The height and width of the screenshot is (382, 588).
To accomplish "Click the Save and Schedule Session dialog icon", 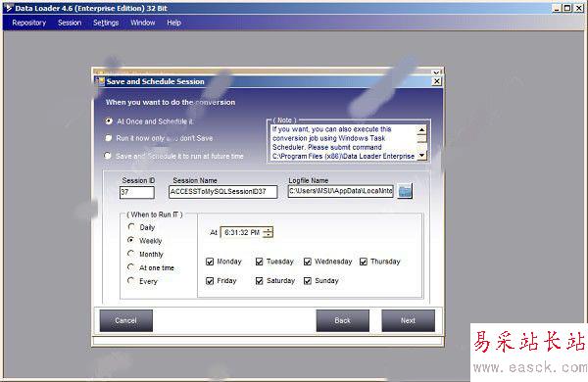I will pos(100,81).
